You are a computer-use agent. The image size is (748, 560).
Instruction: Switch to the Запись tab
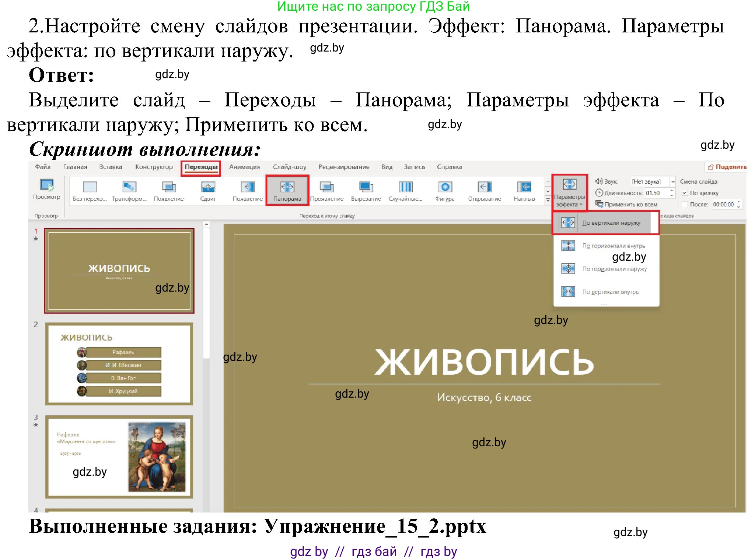[x=414, y=167]
